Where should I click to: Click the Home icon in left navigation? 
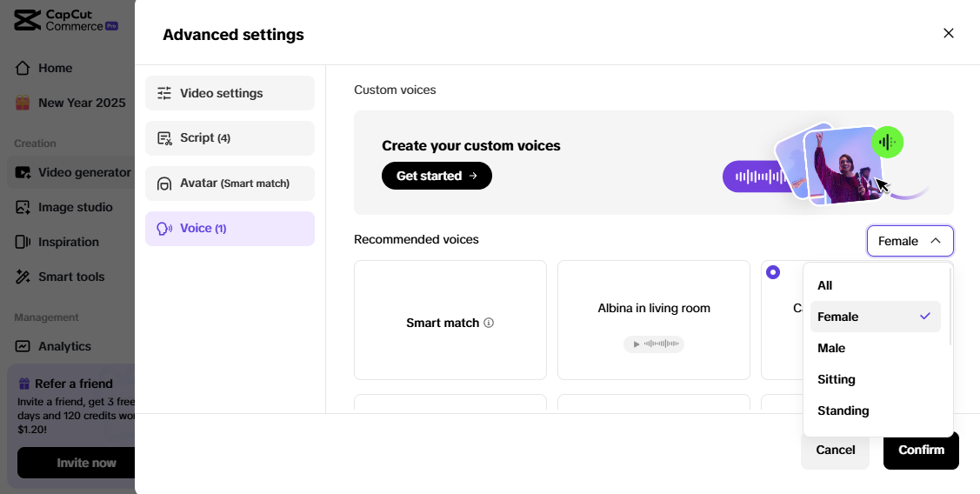pos(23,68)
